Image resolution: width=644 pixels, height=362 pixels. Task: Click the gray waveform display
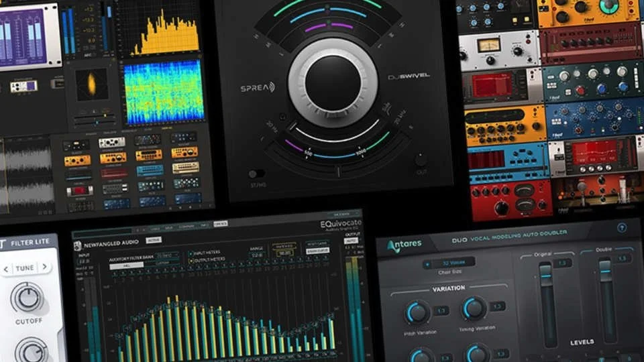[27, 176]
